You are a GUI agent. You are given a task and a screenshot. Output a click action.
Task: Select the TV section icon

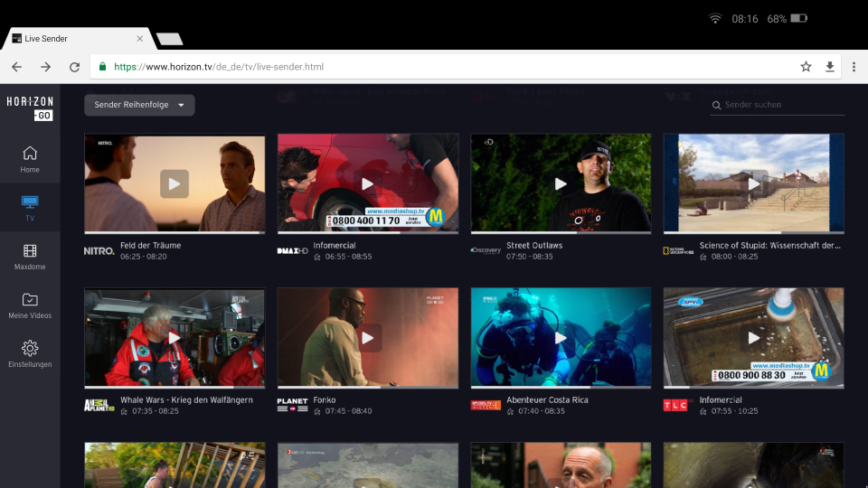pos(30,202)
